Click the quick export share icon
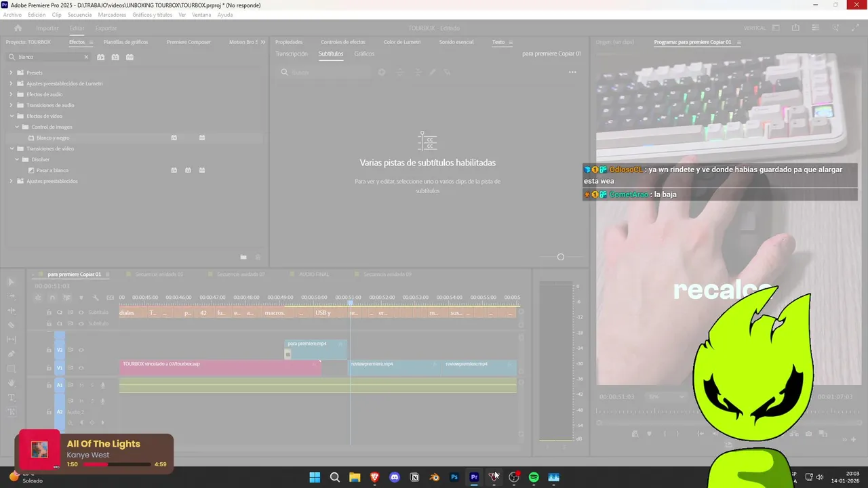This screenshot has height=488, width=868. click(795, 28)
